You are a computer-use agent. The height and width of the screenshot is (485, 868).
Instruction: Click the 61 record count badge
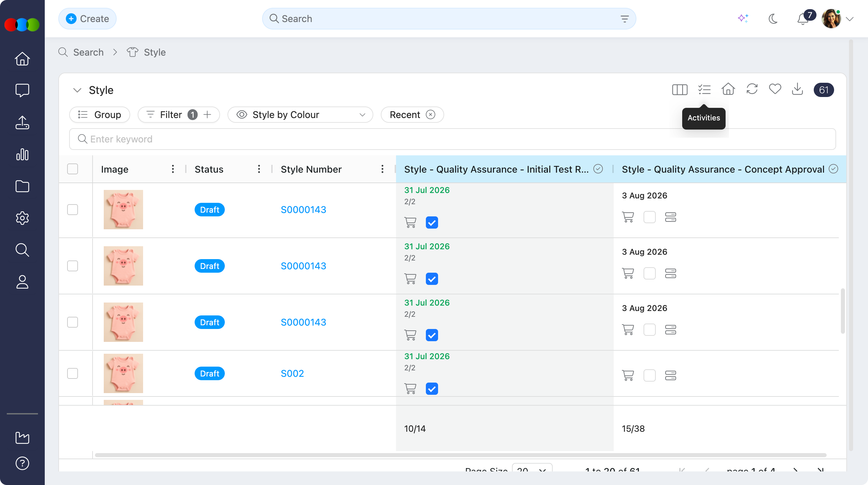(824, 90)
